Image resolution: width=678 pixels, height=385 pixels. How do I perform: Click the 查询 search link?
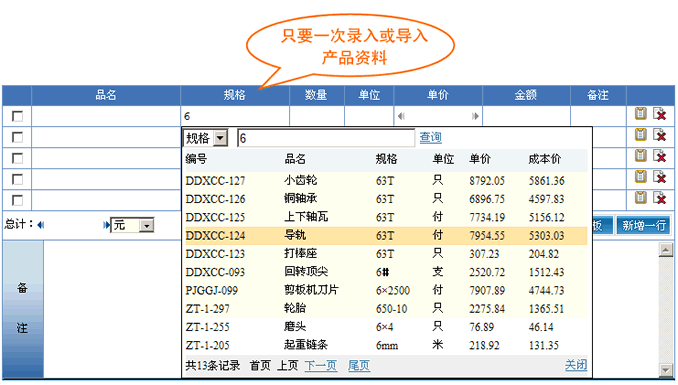coord(430,138)
